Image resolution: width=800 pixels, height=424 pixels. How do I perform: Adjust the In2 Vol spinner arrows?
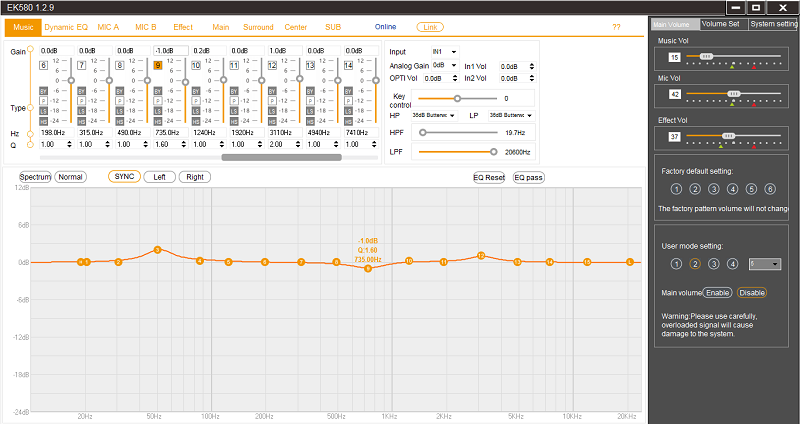[x=532, y=79]
